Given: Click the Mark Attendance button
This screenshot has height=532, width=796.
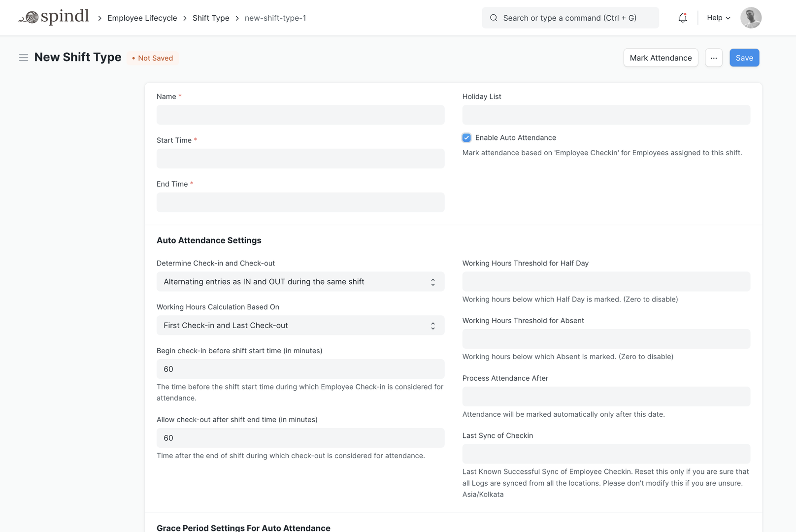Looking at the screenshot, I should [x=661, y=58].
